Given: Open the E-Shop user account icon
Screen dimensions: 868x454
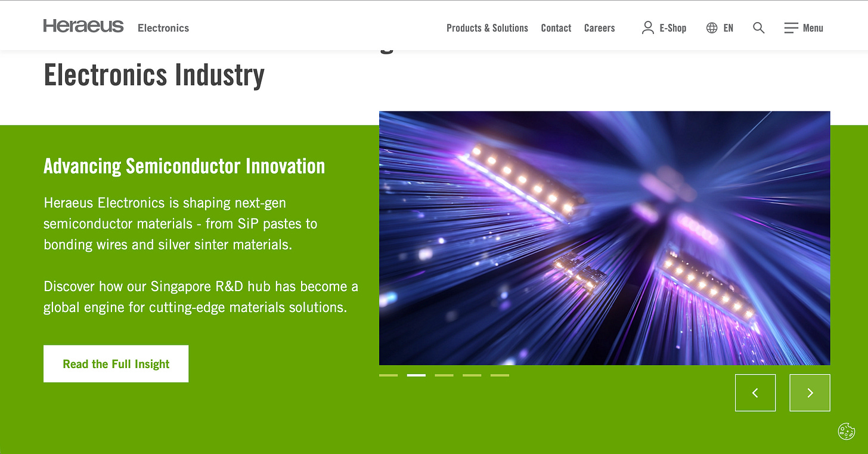Looking at the screenshot, I should tap(648, 27).
